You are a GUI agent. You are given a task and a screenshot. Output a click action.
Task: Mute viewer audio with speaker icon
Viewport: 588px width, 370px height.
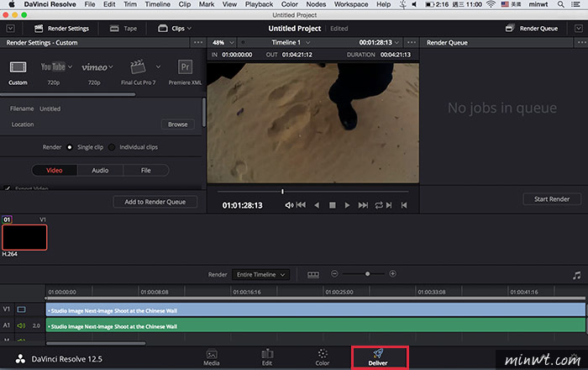point(289,205)
